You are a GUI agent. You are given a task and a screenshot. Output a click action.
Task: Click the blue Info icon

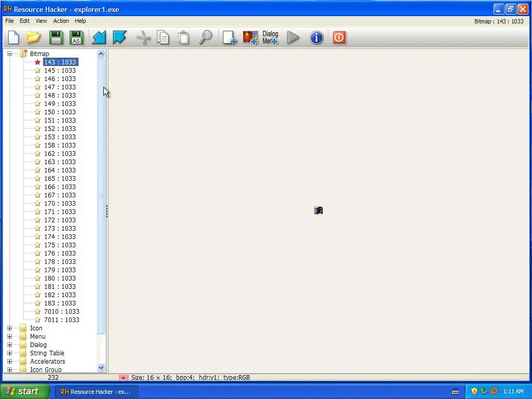click(x=316, y=37)
